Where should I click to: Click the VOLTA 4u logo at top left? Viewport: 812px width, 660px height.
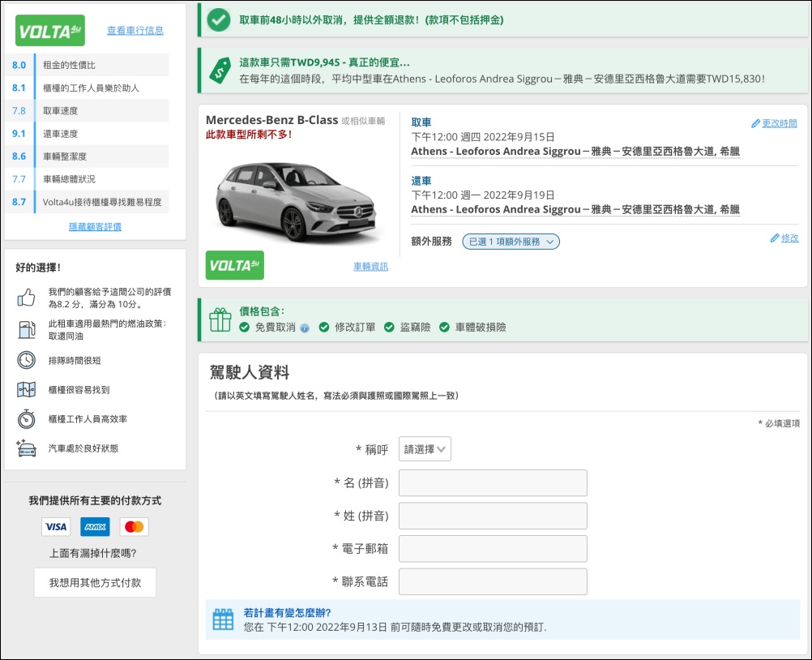point(50,31)
